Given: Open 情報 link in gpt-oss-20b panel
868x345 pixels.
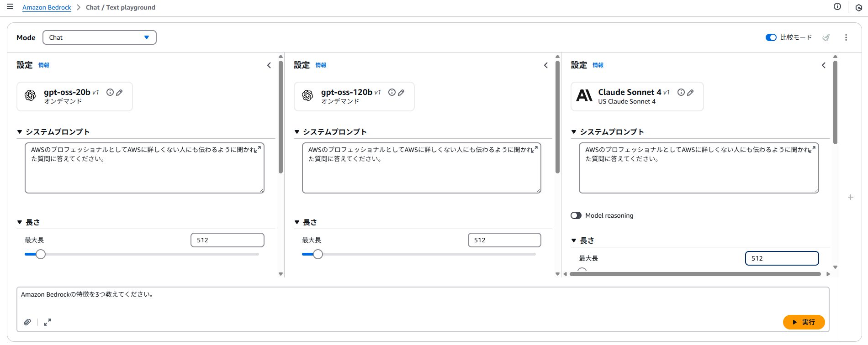Looking at the screenshot, I should click(x=44, y=65).
